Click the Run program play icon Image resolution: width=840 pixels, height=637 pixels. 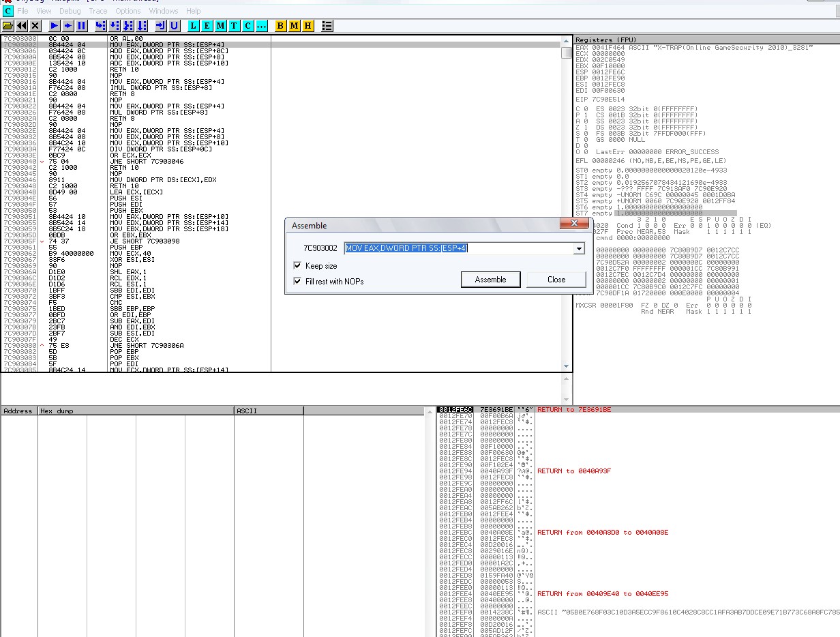point(55,26)
